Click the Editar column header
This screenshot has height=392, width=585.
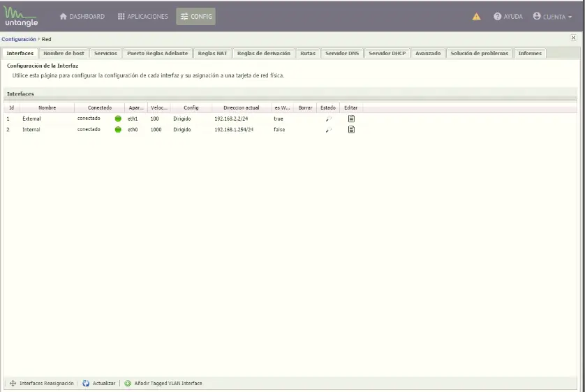pos(350,107)
